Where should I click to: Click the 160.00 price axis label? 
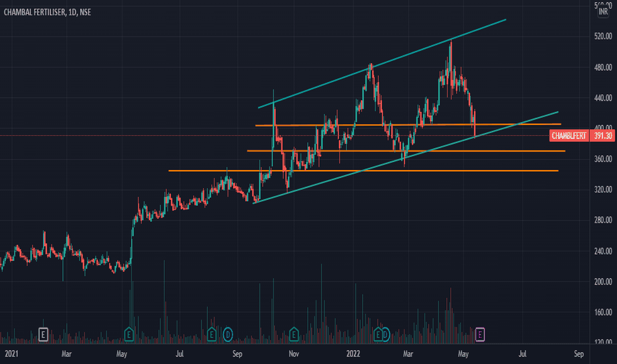603,312
